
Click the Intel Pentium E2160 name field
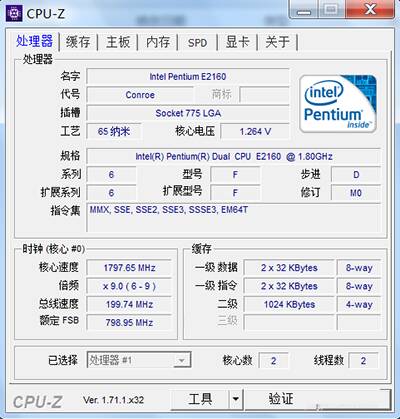click(x=188, y=77)
